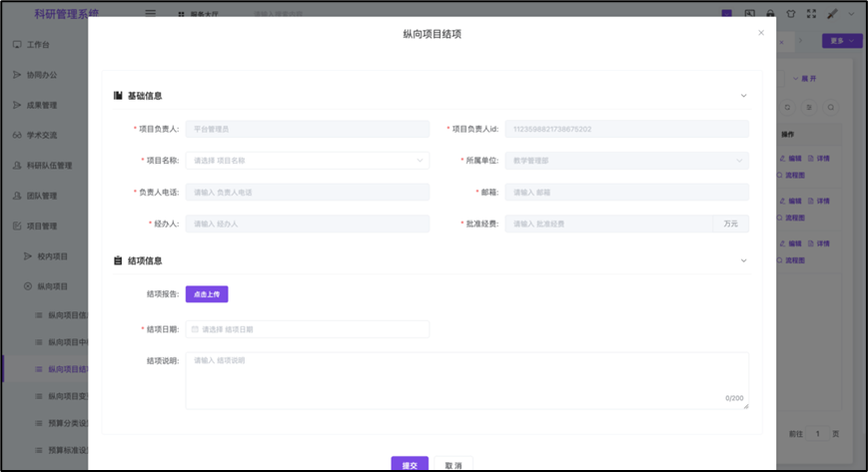Viewport: 868px width, 472px height.
Task: Open the 结项日期 date picker
Action: pos(307,329)
